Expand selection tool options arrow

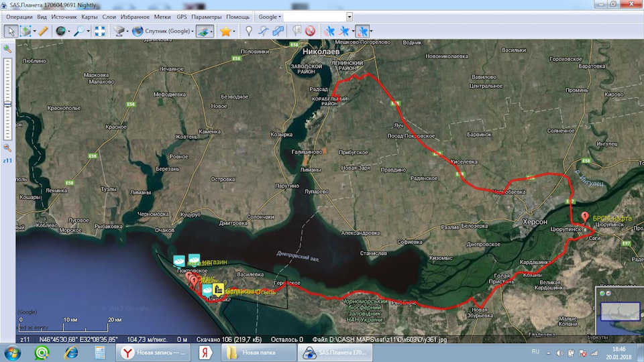[34, 32]
